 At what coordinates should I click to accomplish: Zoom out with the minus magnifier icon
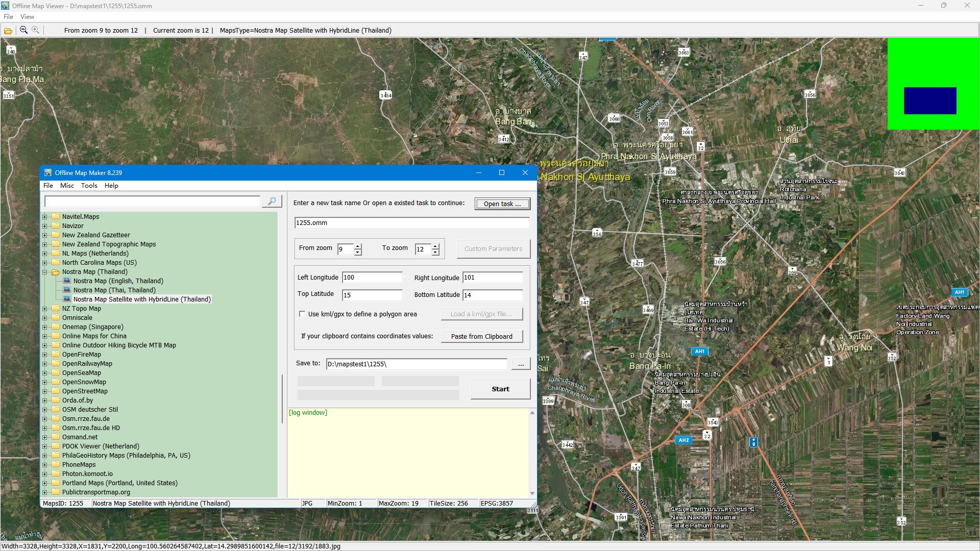pos(23,30)
